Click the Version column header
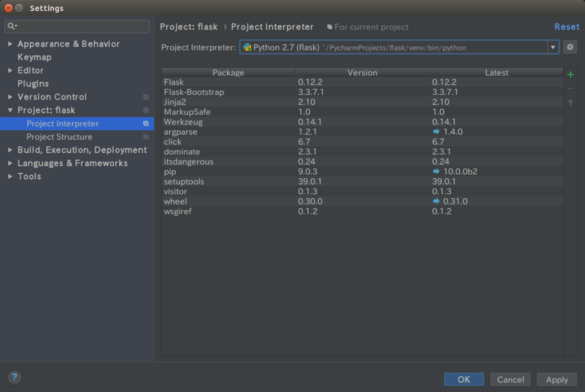The width and height of the screenshot is (585, 392). 362,73
